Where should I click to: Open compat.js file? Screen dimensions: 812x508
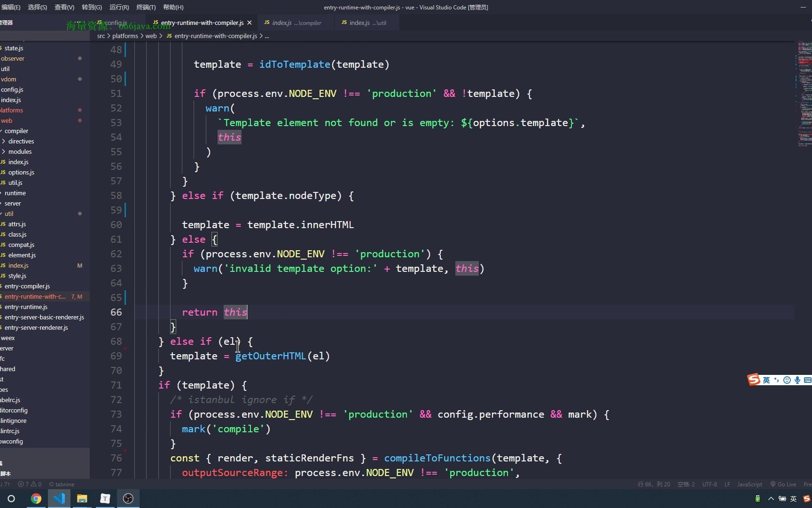pyautogui.click(x=21, y=245)
